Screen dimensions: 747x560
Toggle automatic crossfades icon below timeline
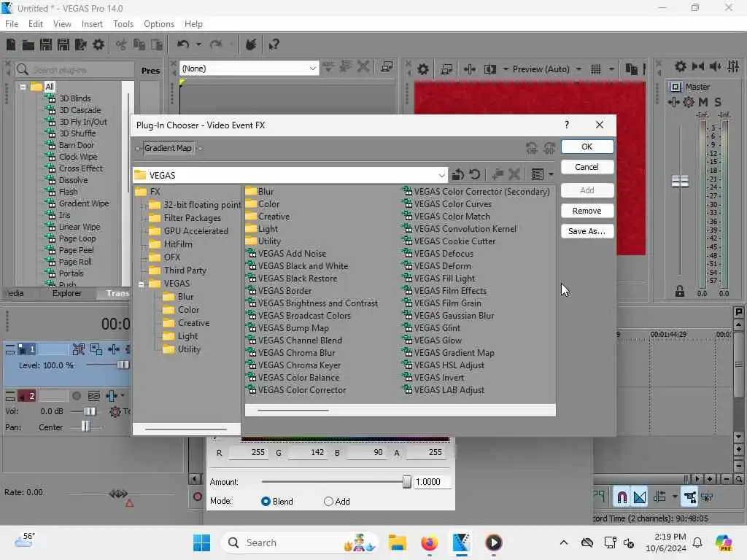[640, 497]
